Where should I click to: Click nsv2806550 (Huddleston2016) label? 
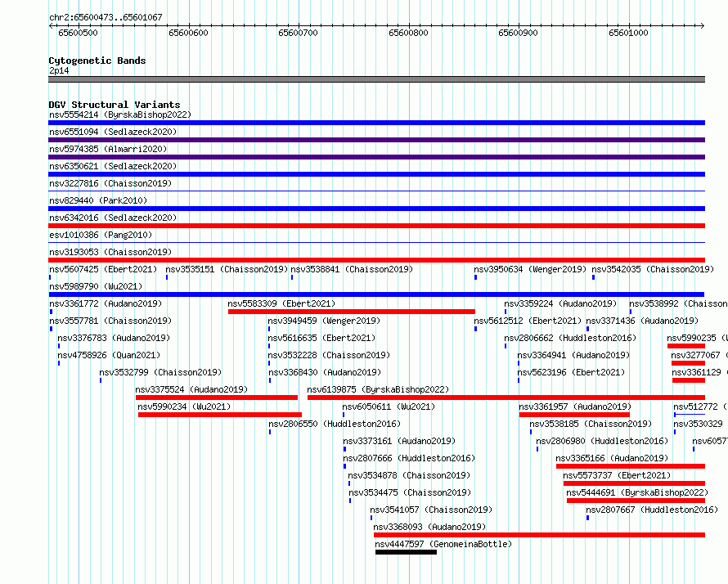click(335, 424)
